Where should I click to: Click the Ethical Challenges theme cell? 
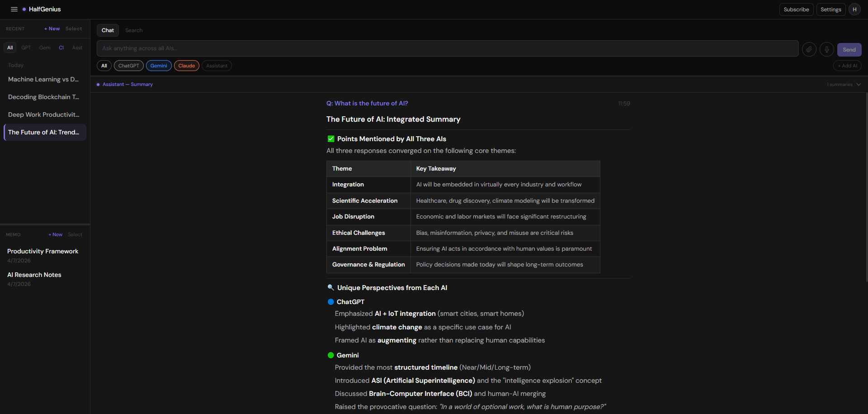click(368, 233)
